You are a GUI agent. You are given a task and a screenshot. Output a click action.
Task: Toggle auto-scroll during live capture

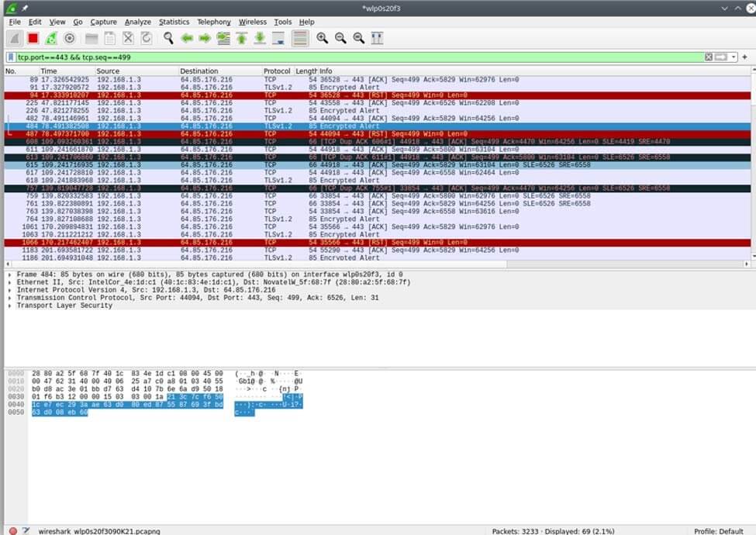pos(278,39)
